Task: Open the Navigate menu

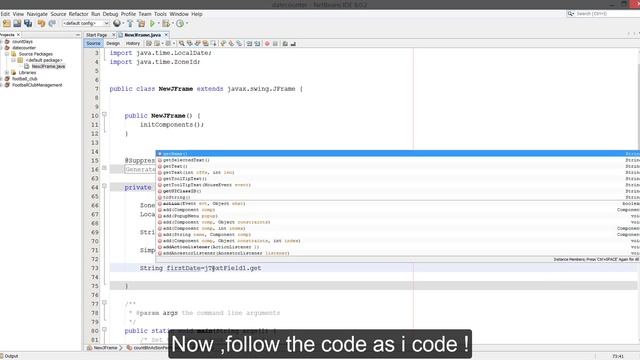Action: (37, 14)
